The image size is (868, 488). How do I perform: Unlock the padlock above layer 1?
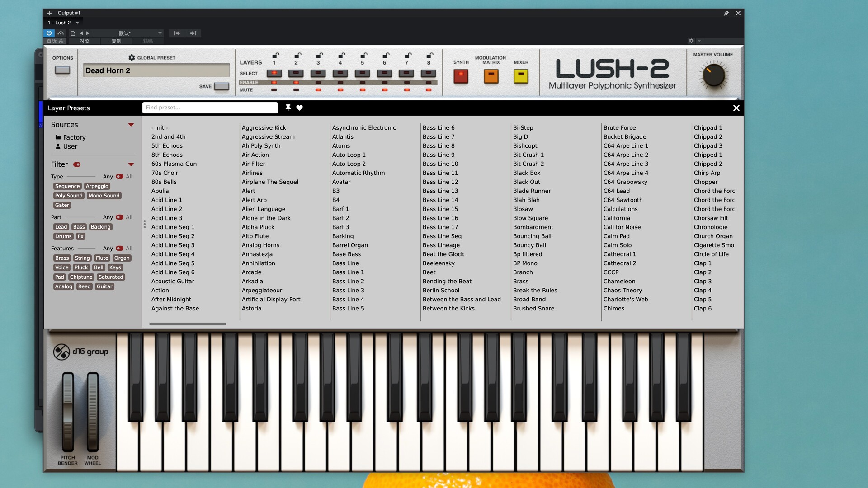275,55
